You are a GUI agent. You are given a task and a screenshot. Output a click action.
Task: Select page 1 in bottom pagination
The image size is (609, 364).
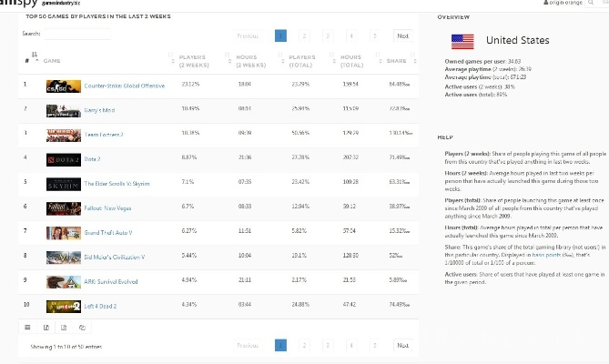click(x=280, y=345)
